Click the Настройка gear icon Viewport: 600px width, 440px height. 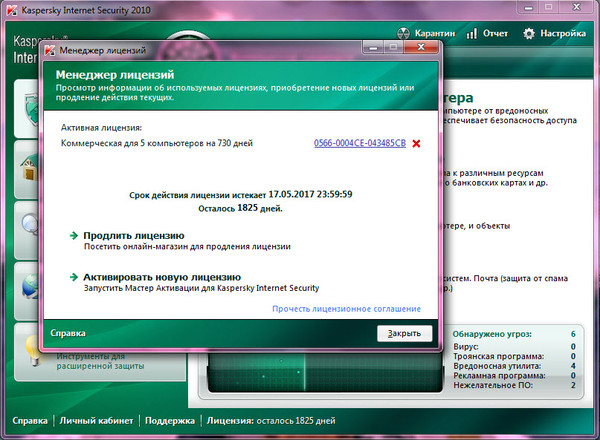point(529,34)
